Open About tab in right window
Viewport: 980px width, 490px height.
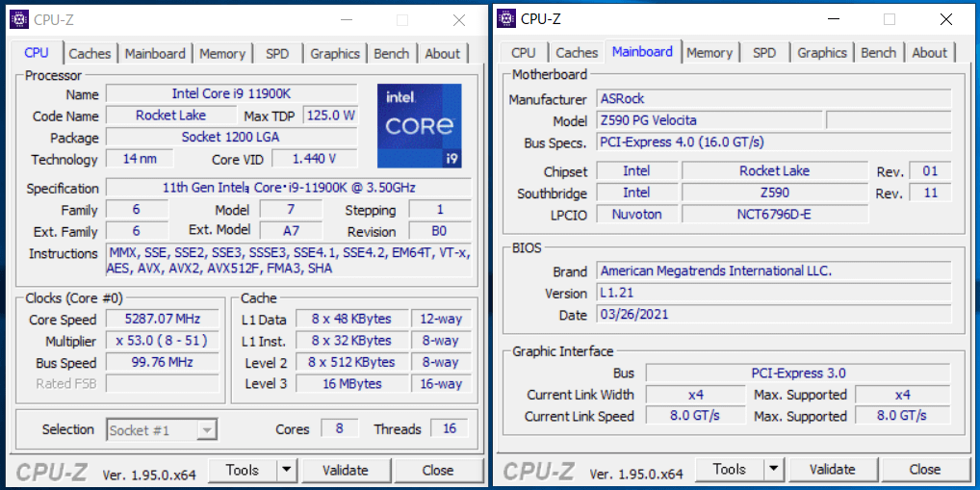coord(930,53)
